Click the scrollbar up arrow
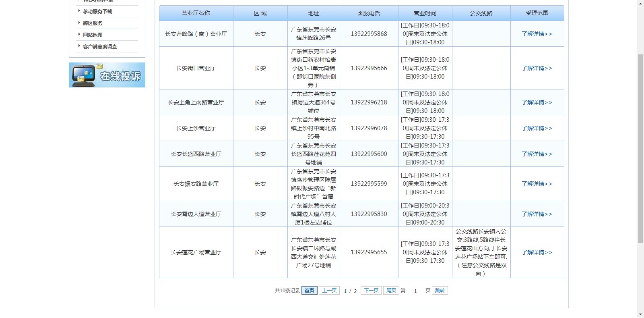The width and height of the screenshot is (644, 318). [640, 3]
